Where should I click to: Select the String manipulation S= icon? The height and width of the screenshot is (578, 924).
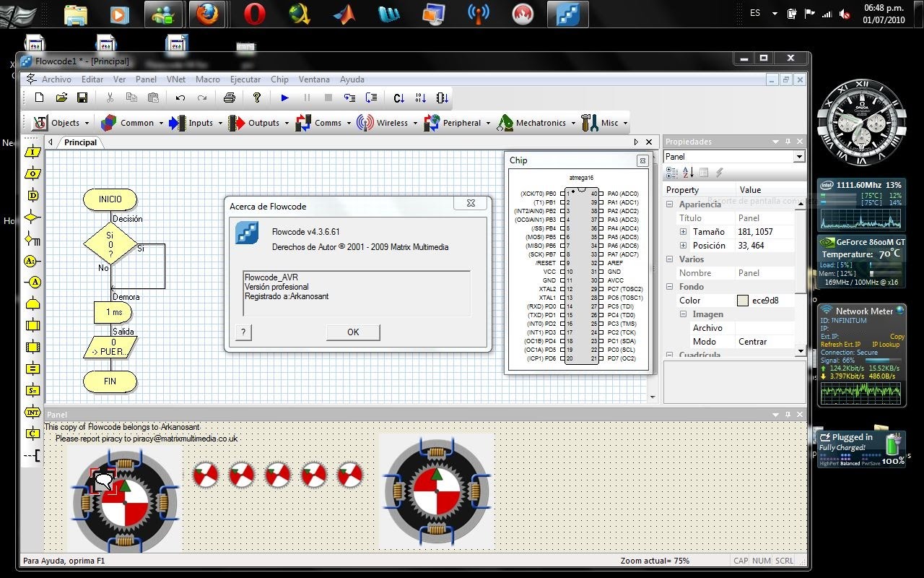click(x=32, y=390)
